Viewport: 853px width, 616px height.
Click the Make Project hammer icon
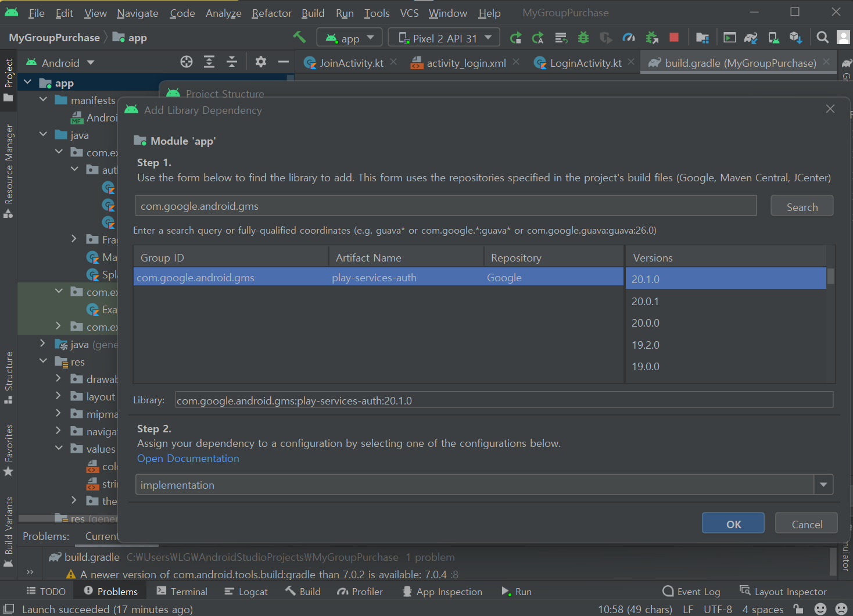point(299,38)
